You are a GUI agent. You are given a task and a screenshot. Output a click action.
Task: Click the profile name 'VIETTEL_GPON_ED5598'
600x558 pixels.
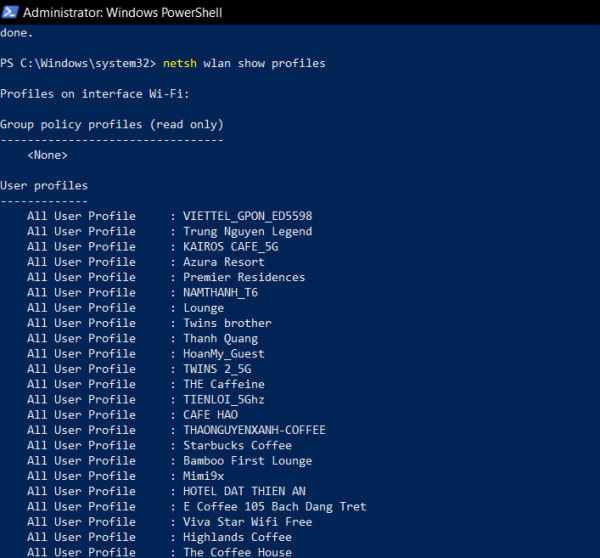point(248,216)
